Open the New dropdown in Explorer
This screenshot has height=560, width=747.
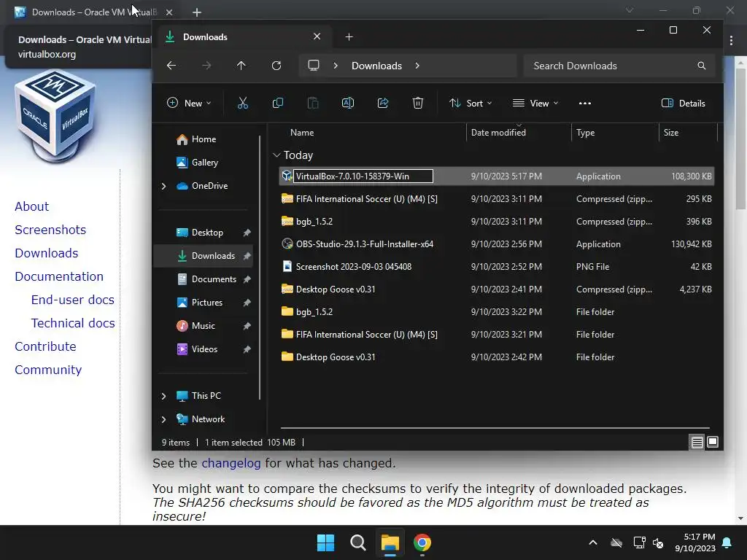[x=189, y=104]
